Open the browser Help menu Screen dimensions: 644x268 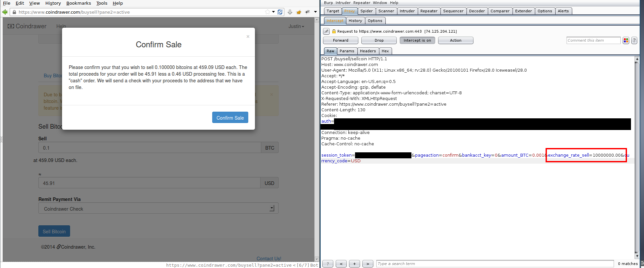tap(118, 3)
